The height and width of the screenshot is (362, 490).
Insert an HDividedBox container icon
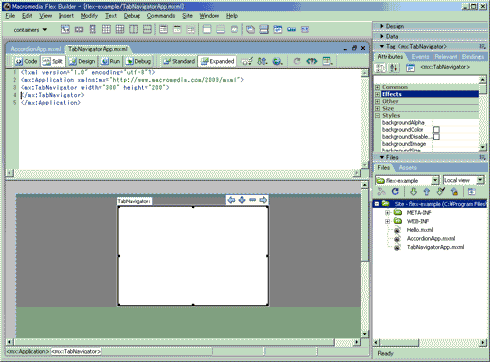coord(134,30)
